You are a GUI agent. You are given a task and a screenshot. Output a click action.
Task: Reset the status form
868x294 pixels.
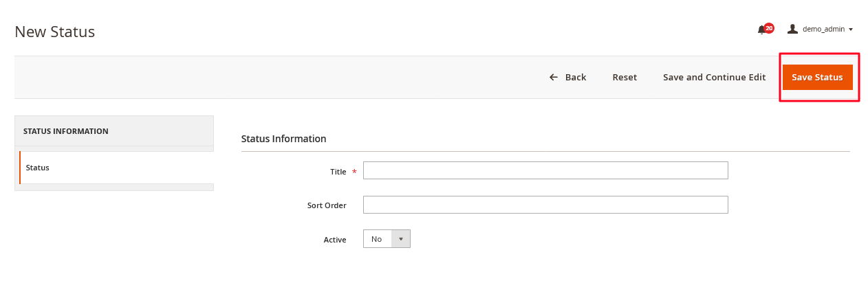tap(625, 77)
